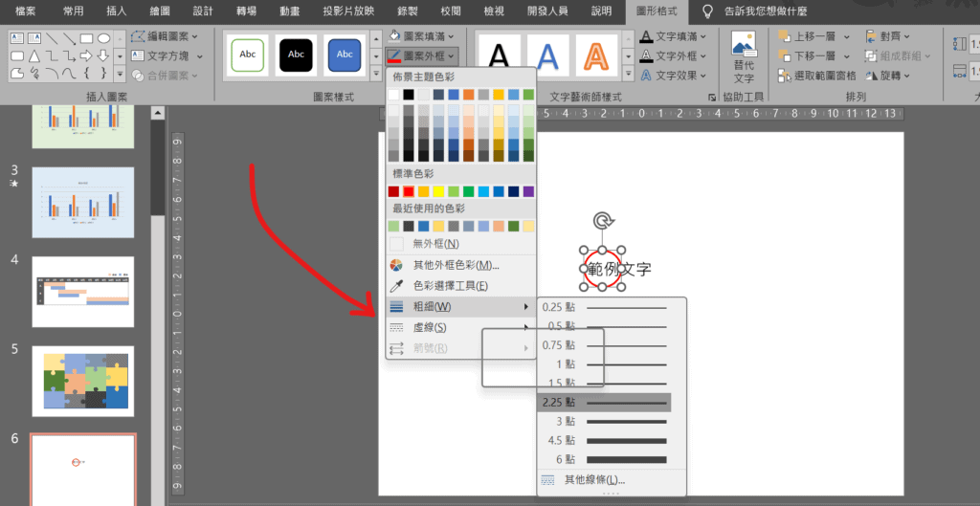
Task: Choose the down block arrow shape
Action: (x=103, y=56)
